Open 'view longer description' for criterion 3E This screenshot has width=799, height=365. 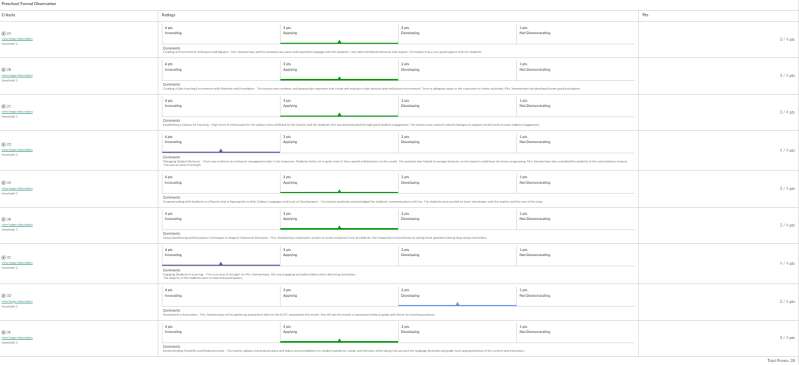[17, 338]
